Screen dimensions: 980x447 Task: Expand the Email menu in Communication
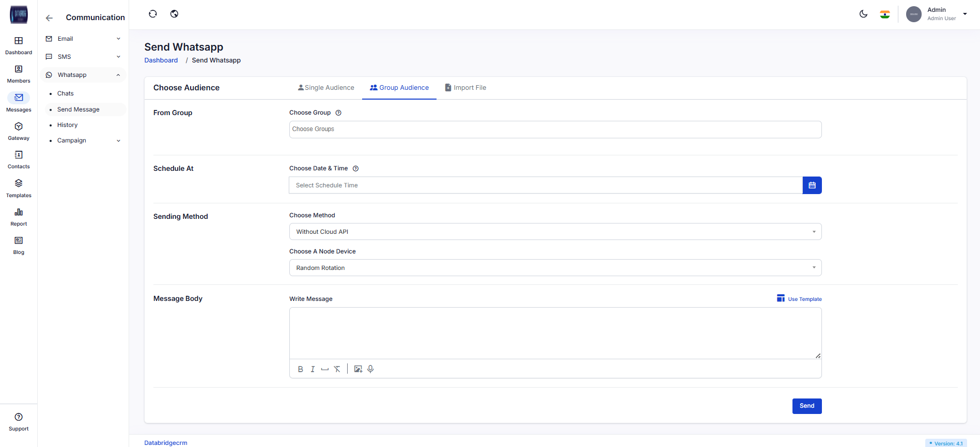83,39
